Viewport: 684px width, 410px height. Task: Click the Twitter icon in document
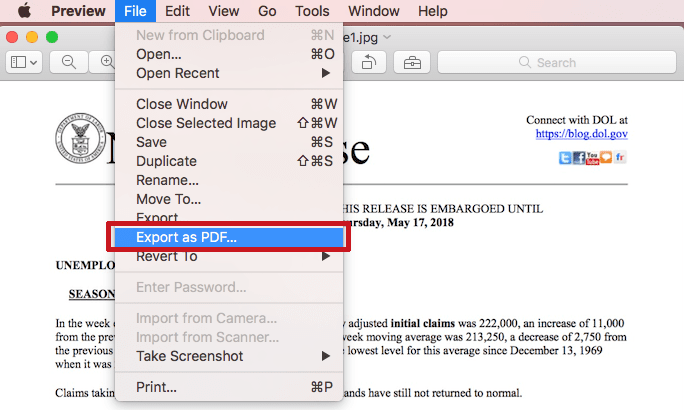pos(565,157)
